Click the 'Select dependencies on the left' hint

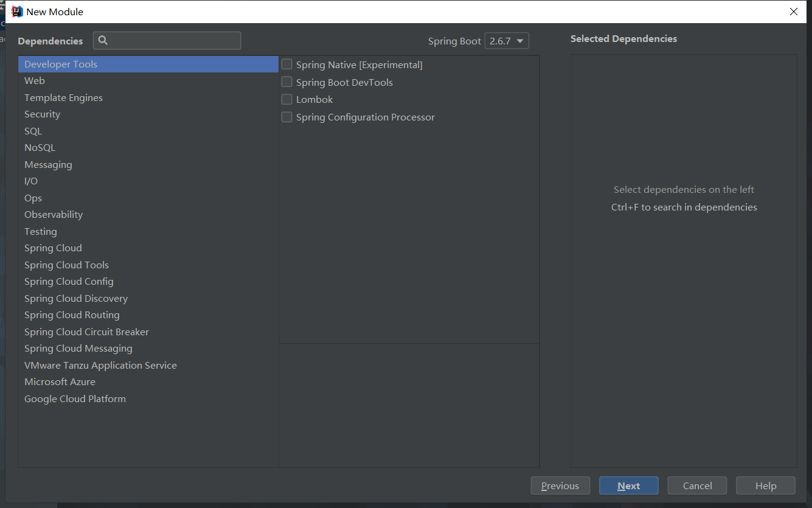pos(684,189)
